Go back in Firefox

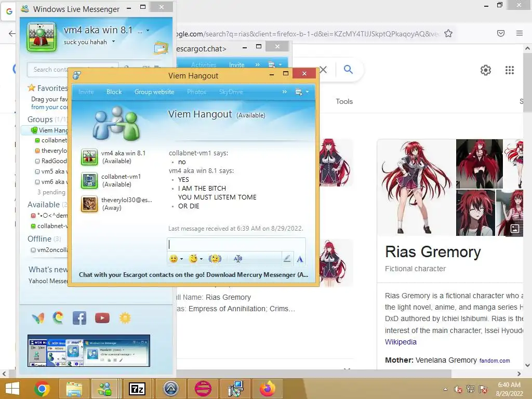tap(12, 33)
